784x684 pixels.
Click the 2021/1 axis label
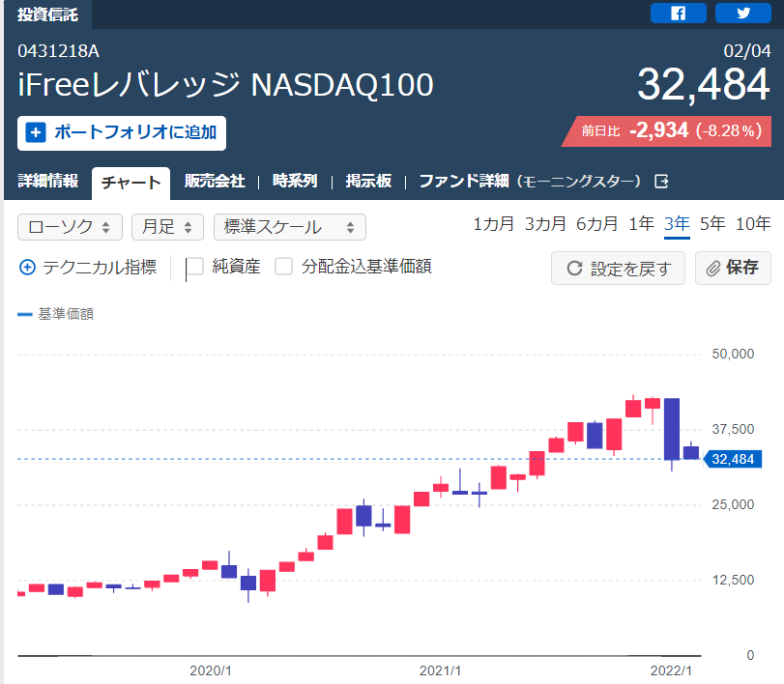tap(440, 670)
